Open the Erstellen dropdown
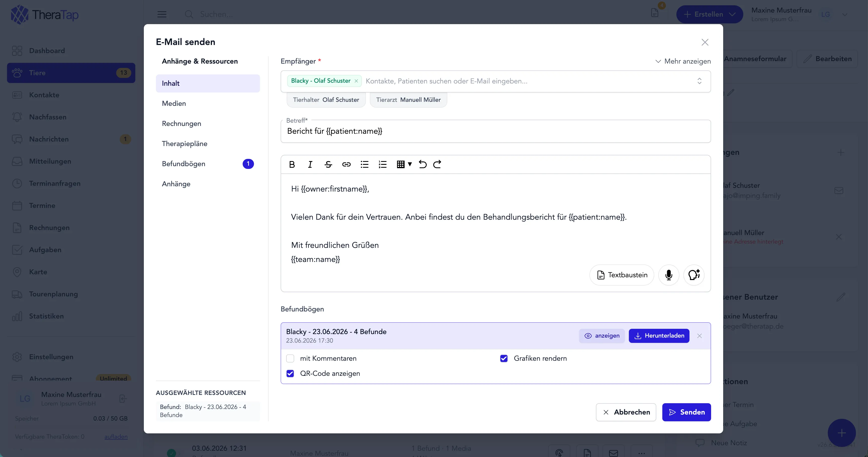The width and height of the screenshot is (868, 457). [x=709, y=14]
